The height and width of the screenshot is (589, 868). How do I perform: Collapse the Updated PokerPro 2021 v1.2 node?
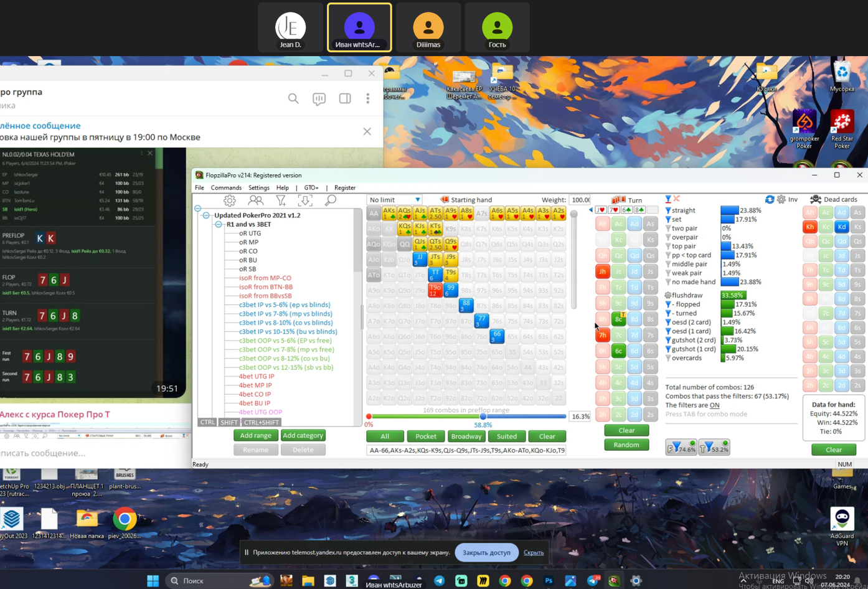point(206,215)
